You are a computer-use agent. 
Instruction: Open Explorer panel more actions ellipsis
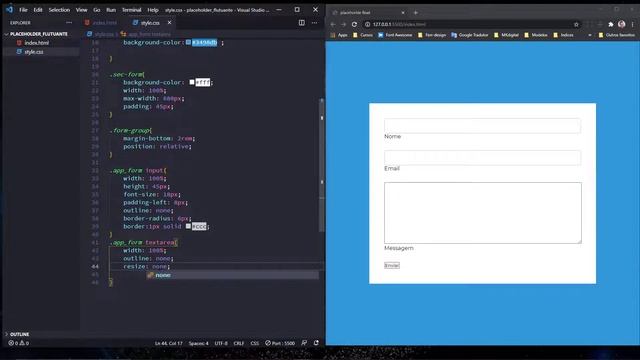click(69, 23)
